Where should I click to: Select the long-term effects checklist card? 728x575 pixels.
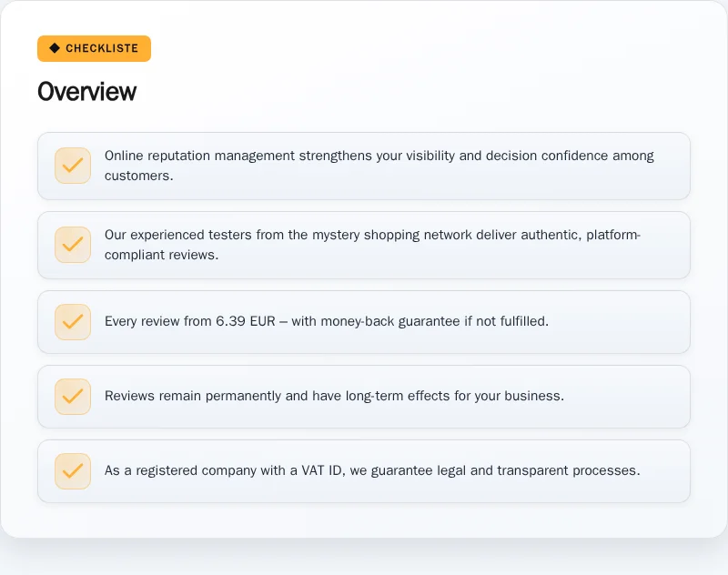coord(364,397)
